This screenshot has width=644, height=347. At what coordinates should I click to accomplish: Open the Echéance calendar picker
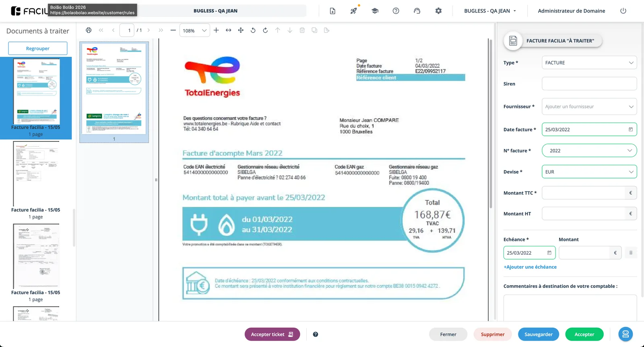(x=549, y=253)
